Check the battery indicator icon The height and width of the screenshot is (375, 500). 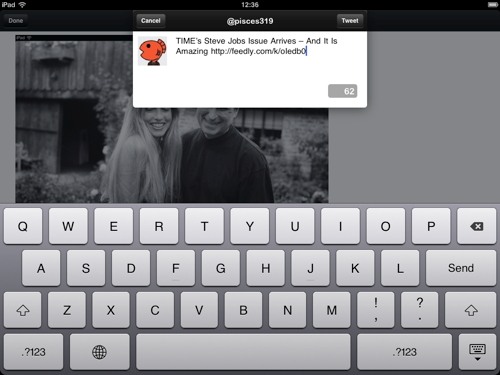pos(493,5)
